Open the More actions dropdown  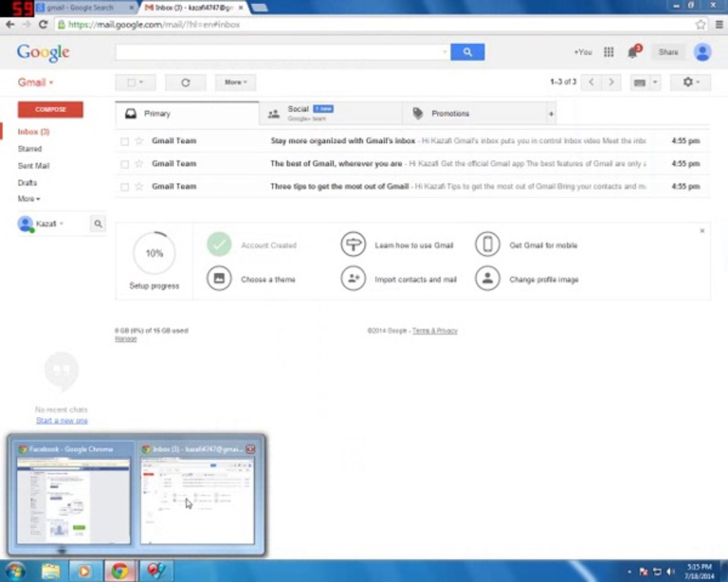click(x=236, y=82)
